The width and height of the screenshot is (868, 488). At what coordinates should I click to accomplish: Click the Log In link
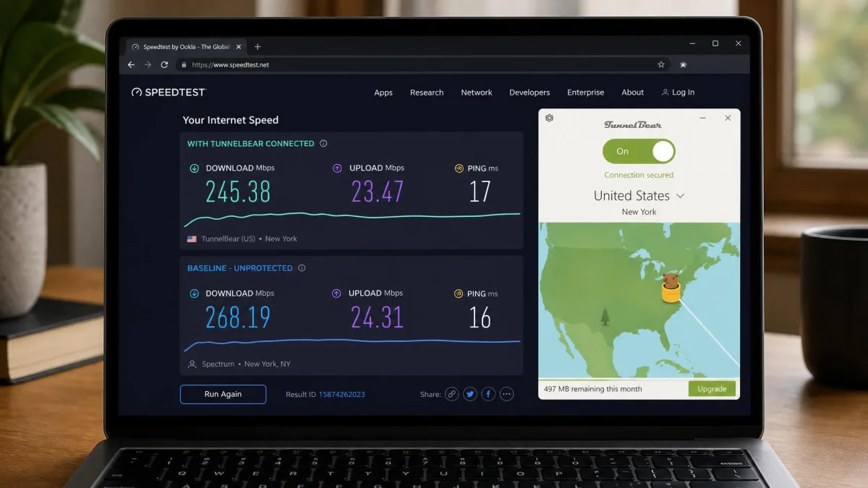coord(678,93)
